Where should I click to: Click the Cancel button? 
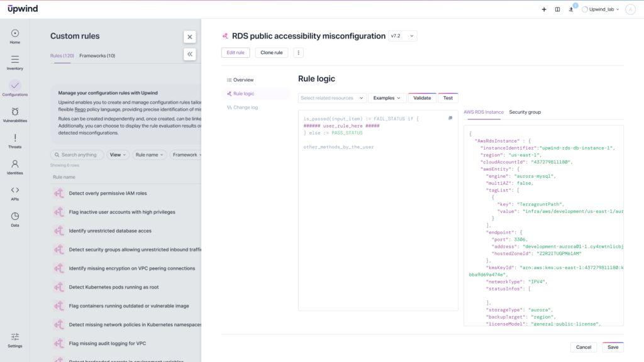point(584,347)
